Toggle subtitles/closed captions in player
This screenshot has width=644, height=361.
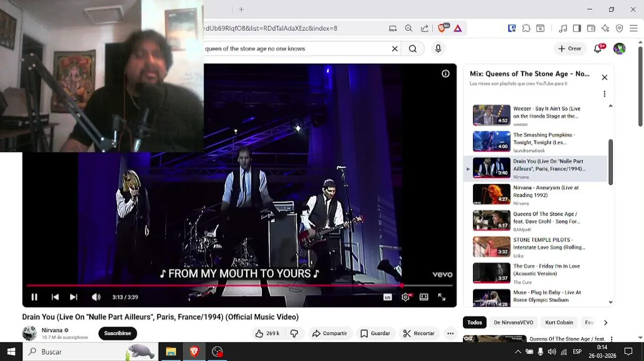[x=387, y=297]
